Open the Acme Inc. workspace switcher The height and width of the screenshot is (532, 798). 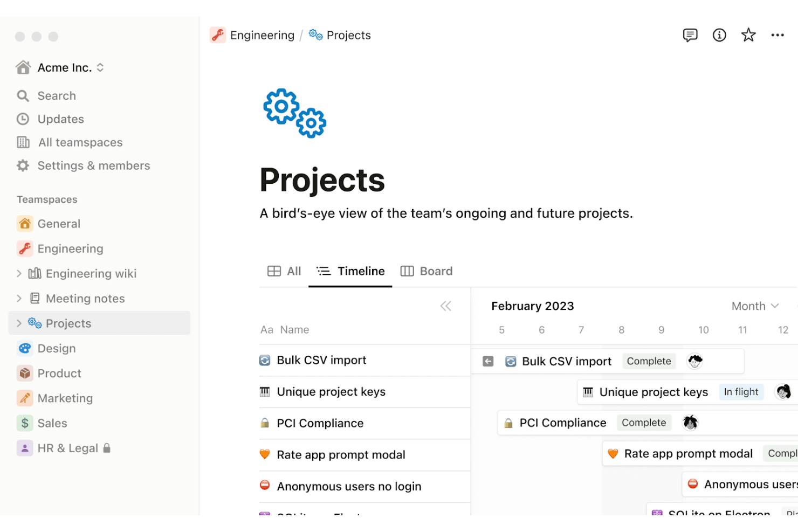click(x=60, y=67)
